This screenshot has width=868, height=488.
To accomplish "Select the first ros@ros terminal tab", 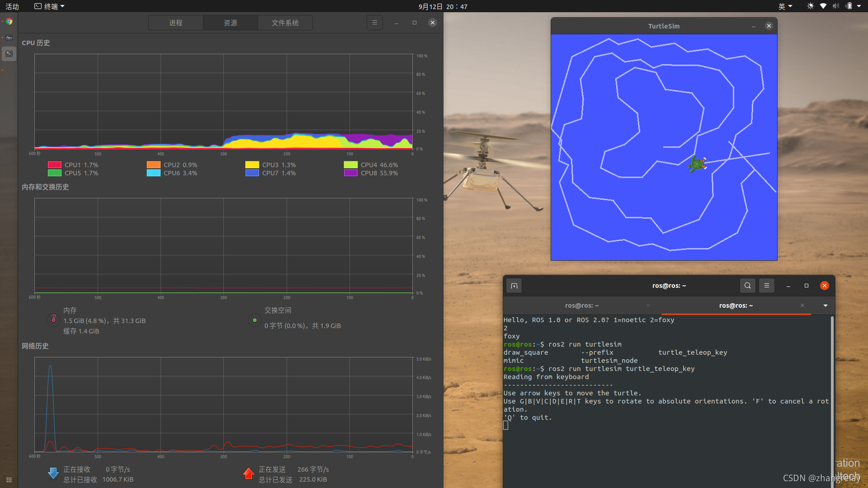I will point(581,305).
